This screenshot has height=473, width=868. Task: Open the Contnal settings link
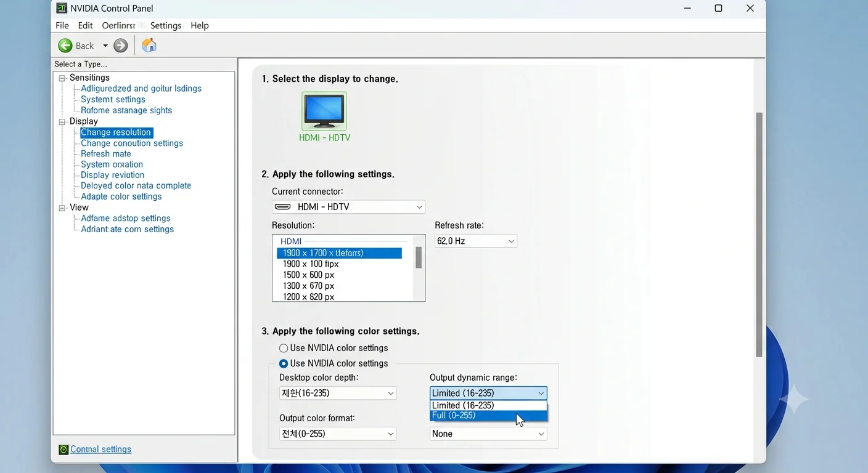click(100, 450)
